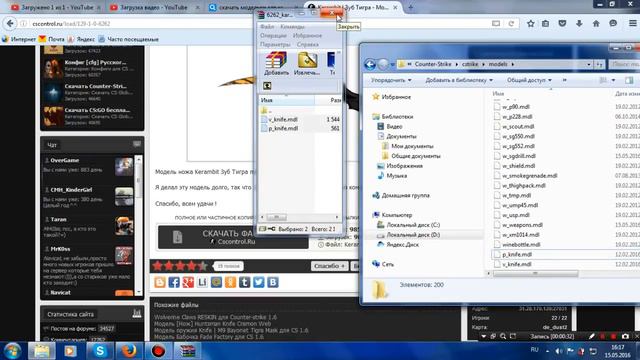This screenshot has width=640, height=360.
Task: Expand arrow after models in address path
Action: point(513,64)
